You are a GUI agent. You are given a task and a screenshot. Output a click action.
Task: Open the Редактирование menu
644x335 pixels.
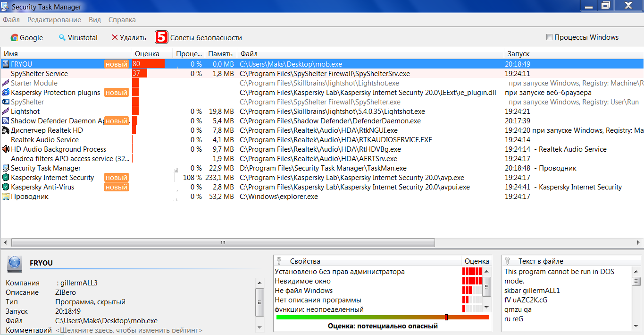click(x=54, y=20)
